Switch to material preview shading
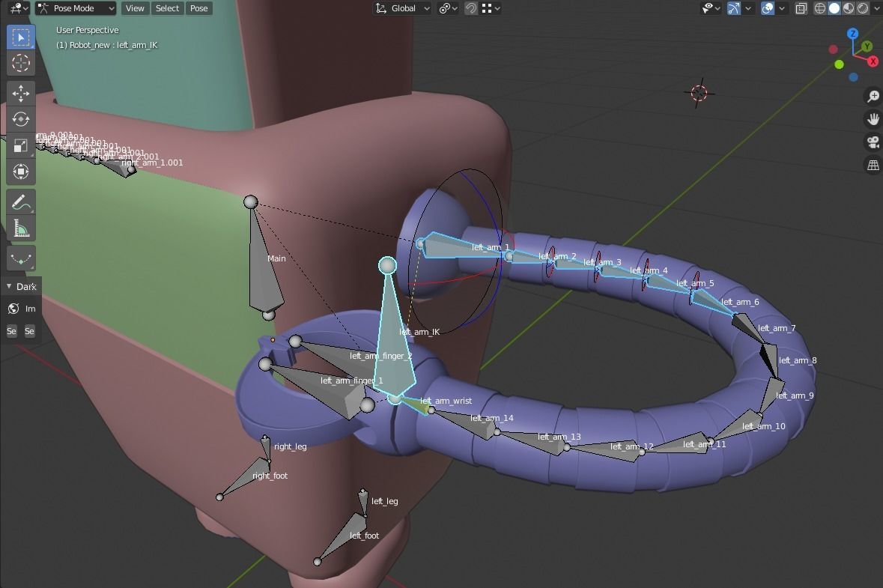The height and width of the screenshot is (588, 883). pyautogui.click(x=849, y=8)
